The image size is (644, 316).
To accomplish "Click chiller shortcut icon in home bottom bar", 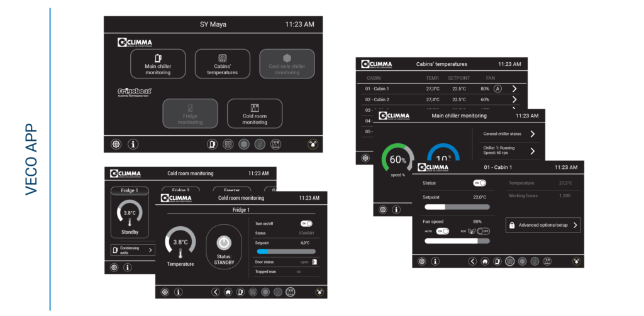I will pos(212,144).
